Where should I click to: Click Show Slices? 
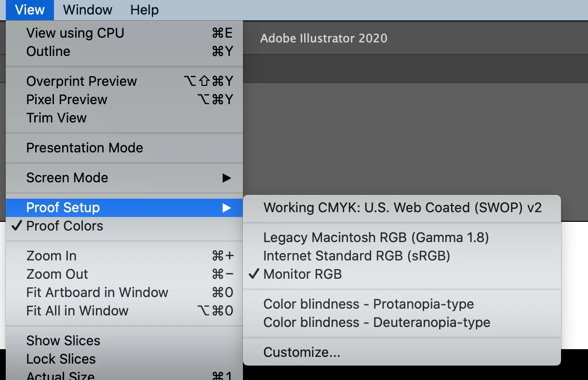(x=124, y=341)
